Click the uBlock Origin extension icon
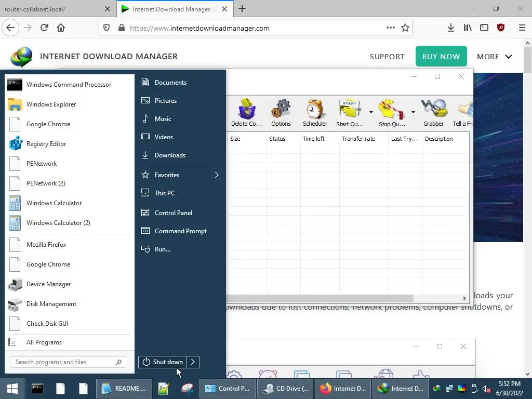 [x=501, y=28]
